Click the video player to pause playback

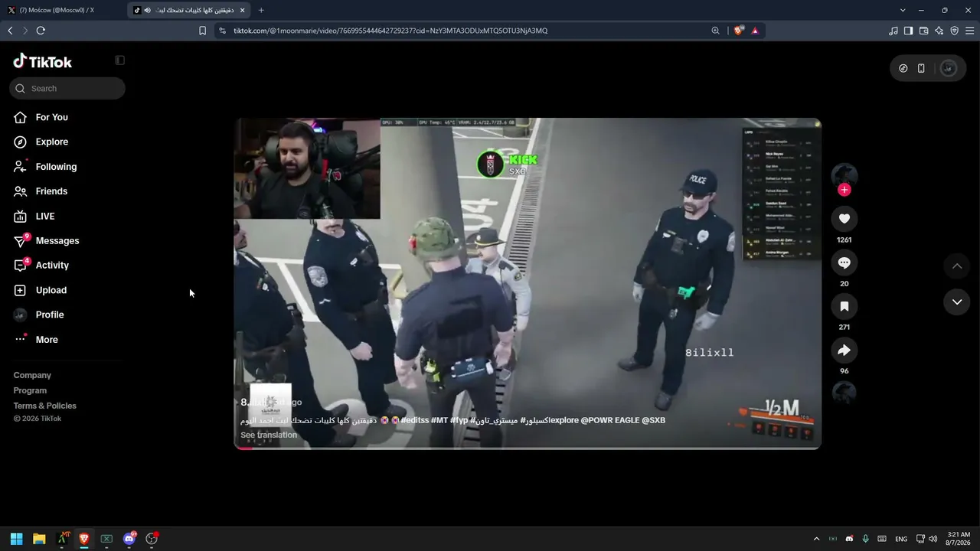click(x=528, y=283)
